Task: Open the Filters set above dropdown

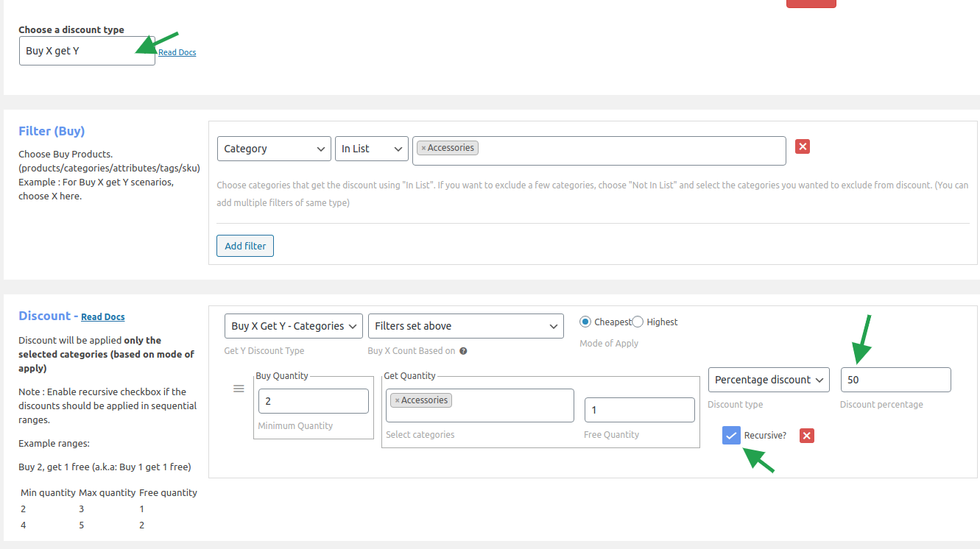Action: point(465,326)
